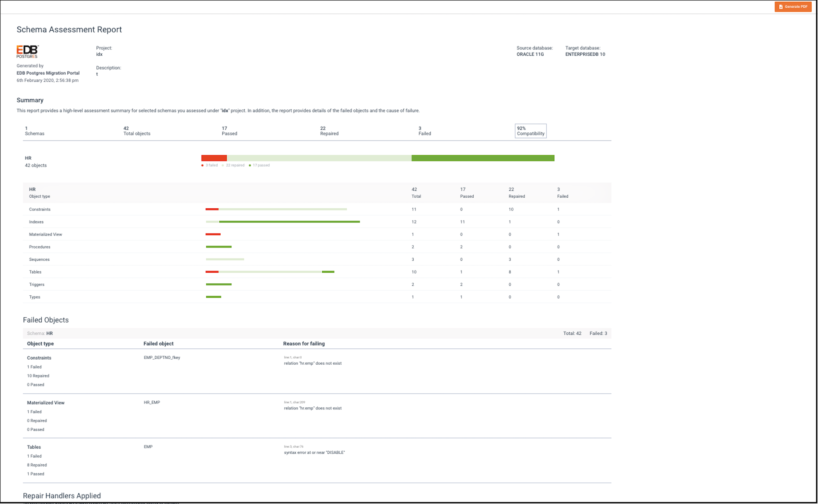
Task: Click the Tables entry in Failed Objects
Action: (x=34, y=447)
